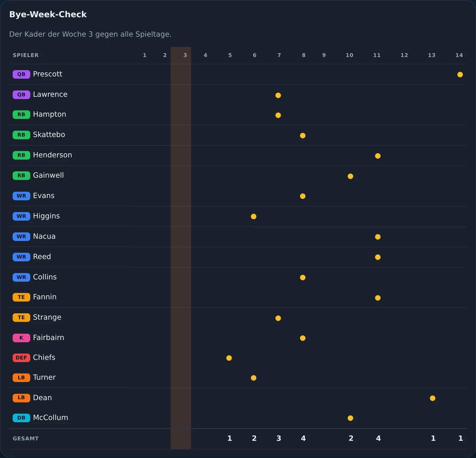Click the Bye-Week-Check title
The height and width of the screenshot is (458, 476).
click(48, 14)
